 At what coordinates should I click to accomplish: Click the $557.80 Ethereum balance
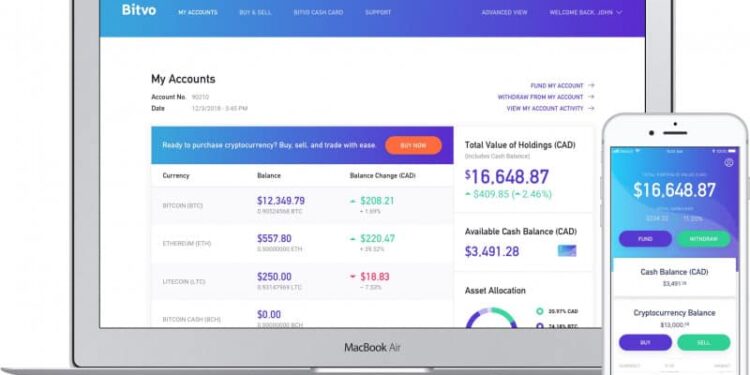coord(274,238)
